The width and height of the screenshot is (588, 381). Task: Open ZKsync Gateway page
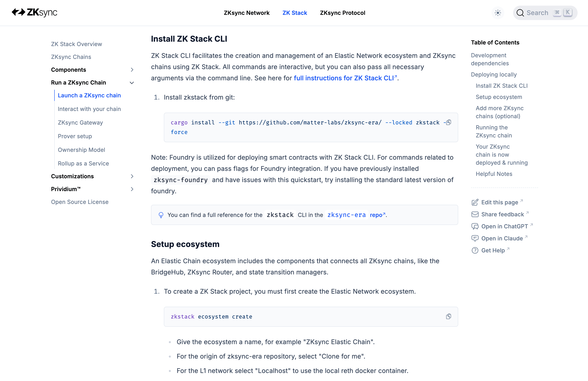coord(80,123)
